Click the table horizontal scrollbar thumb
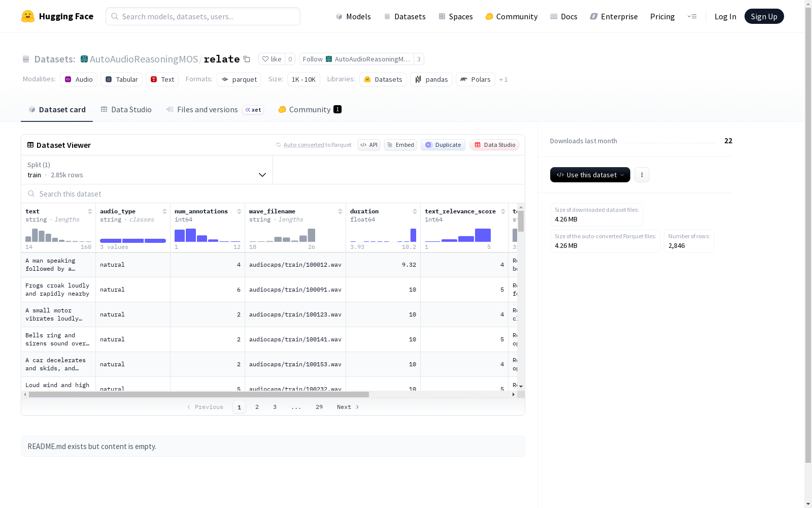Image resolution: width=812 pixels, height=508 pixels. point(199,394)
